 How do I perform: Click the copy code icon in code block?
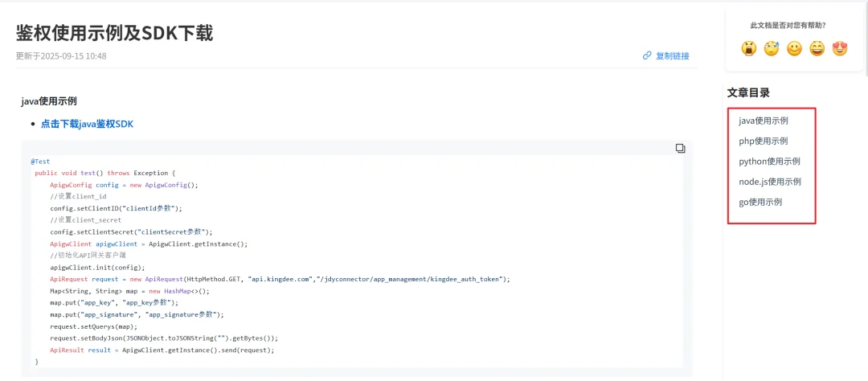[x=681, y=149]
